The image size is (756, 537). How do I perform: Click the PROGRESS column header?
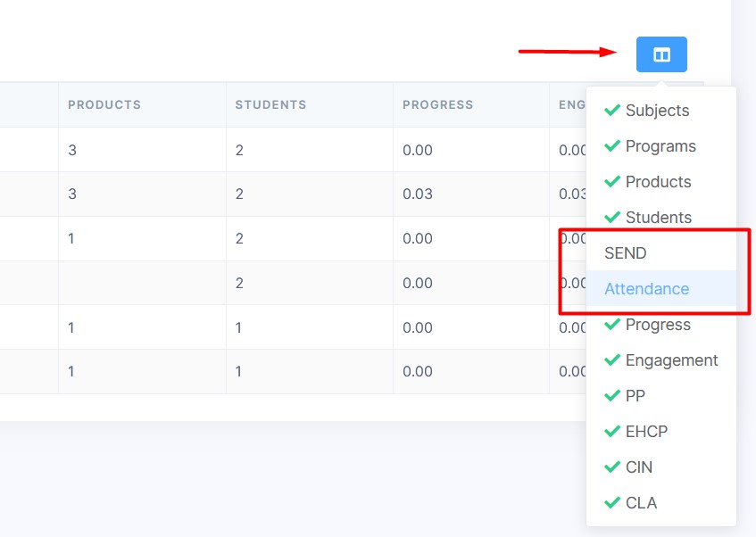[437, 104]
